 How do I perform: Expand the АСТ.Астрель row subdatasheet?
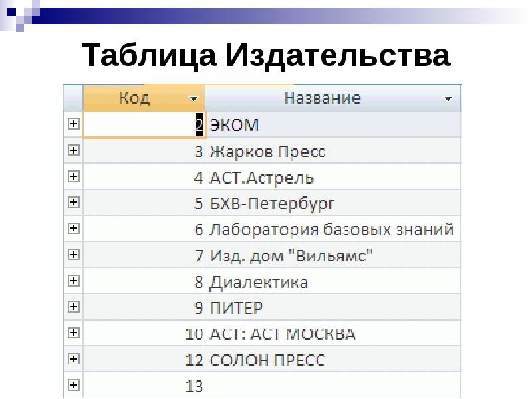click(x=73, y=176)
